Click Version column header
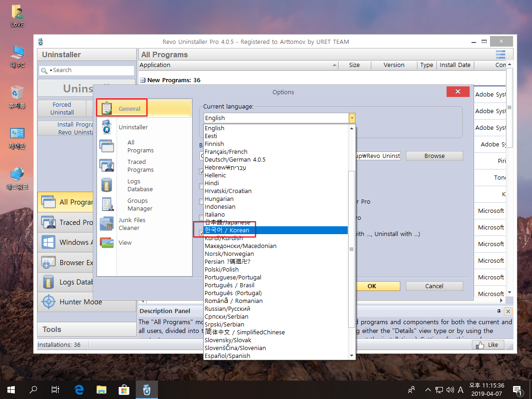 coord(394,65)
